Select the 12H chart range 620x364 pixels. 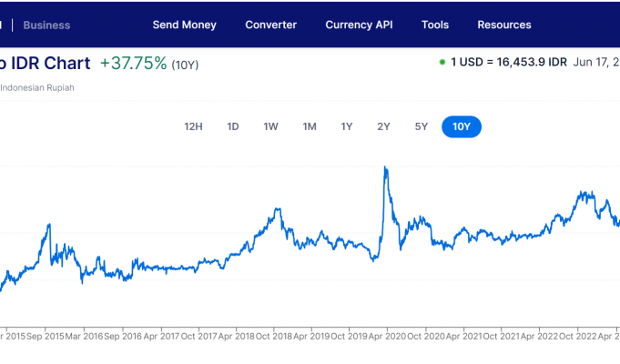[193, 126]
